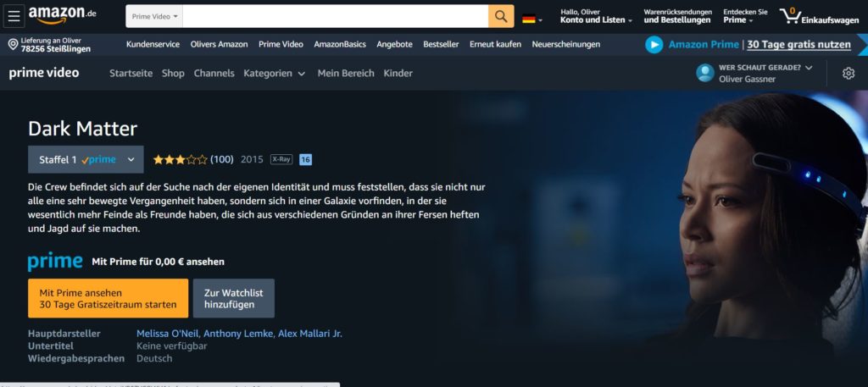Go to the Channels tab
The image size is (868, 387).
[214, 73]
